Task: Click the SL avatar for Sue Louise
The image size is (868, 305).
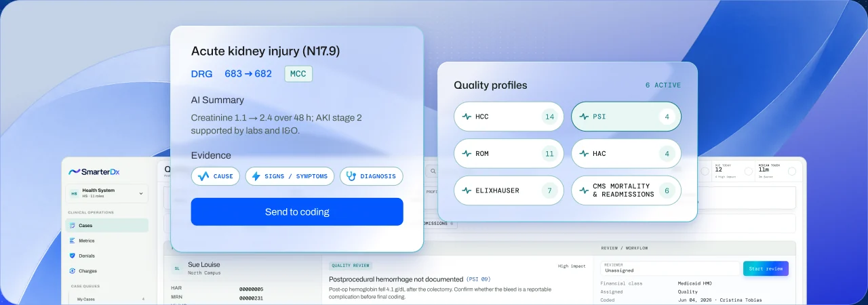Action: (x=177, y=268)
